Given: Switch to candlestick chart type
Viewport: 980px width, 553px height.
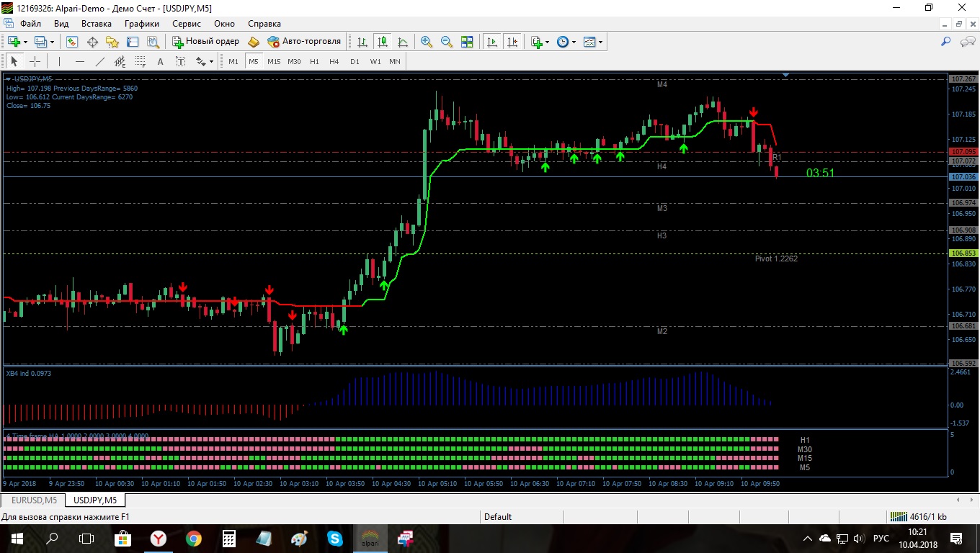Looking at the screenshot, I should (383, 42).
